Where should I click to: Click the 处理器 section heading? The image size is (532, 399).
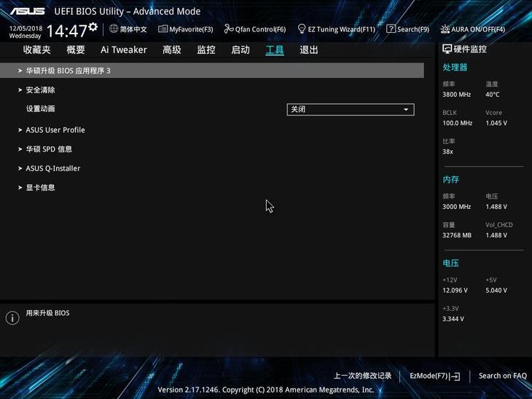455,67
